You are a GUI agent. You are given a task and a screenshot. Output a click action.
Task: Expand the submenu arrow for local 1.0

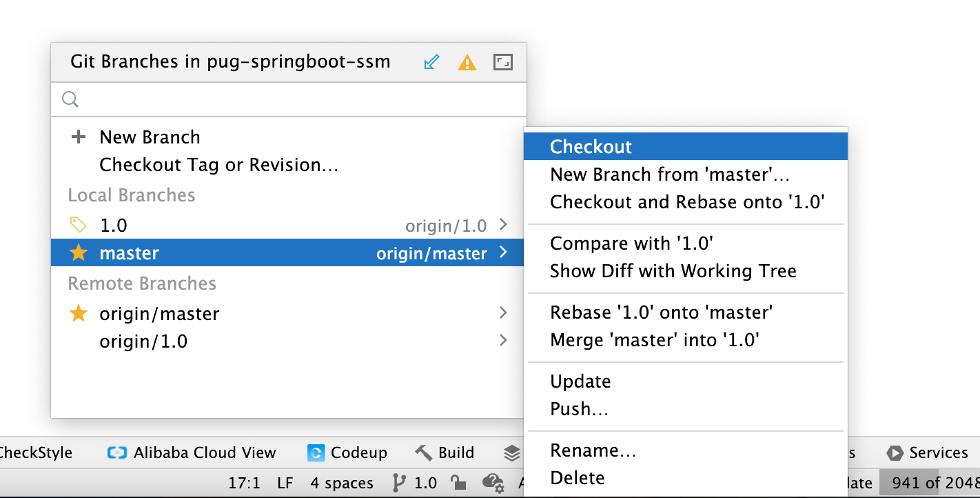503,225
